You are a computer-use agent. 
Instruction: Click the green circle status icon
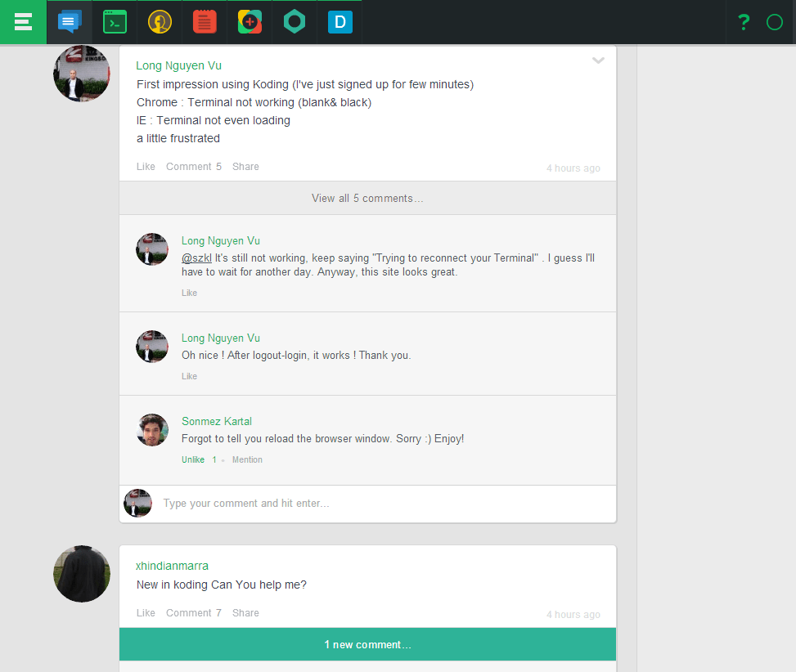tap(774, 22)
